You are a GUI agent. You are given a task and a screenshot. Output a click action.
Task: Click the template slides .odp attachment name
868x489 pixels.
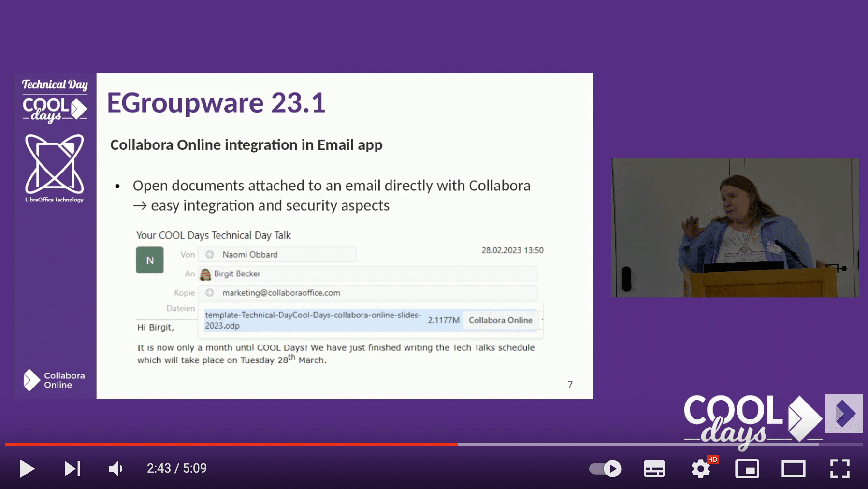point(312,320)
